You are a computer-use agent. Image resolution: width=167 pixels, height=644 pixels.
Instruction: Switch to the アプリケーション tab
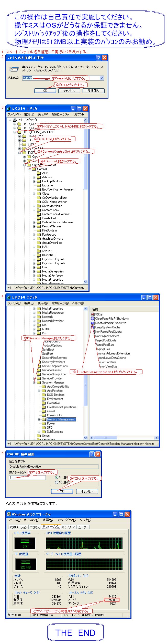coord(18,527)
